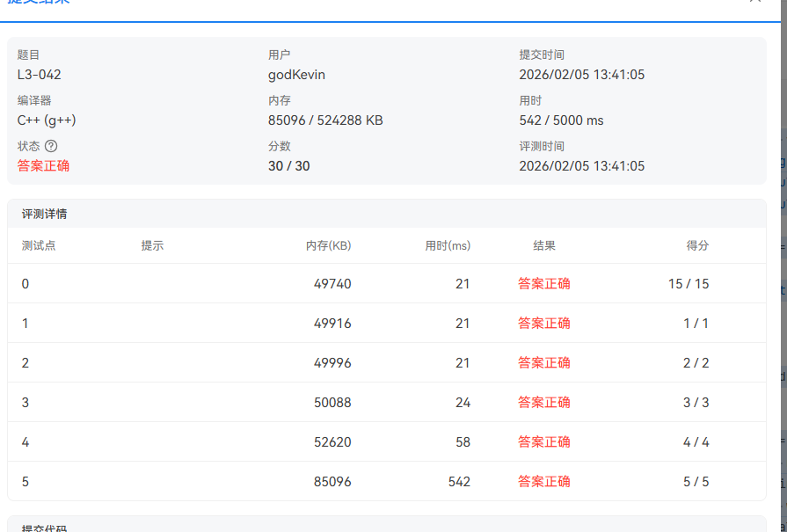Click the 用时(ms) column header
This screenshot has width=787, height=532.
[x=448, y=245]
